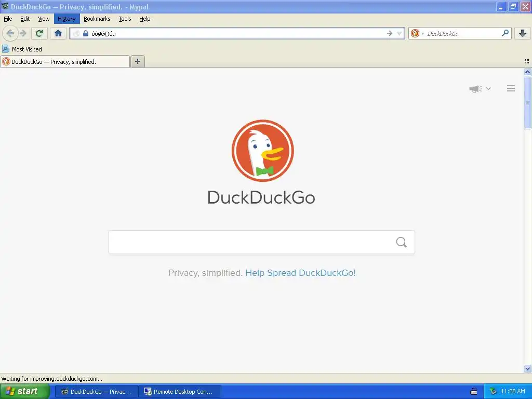Open the Downloads arrow button

523,33
